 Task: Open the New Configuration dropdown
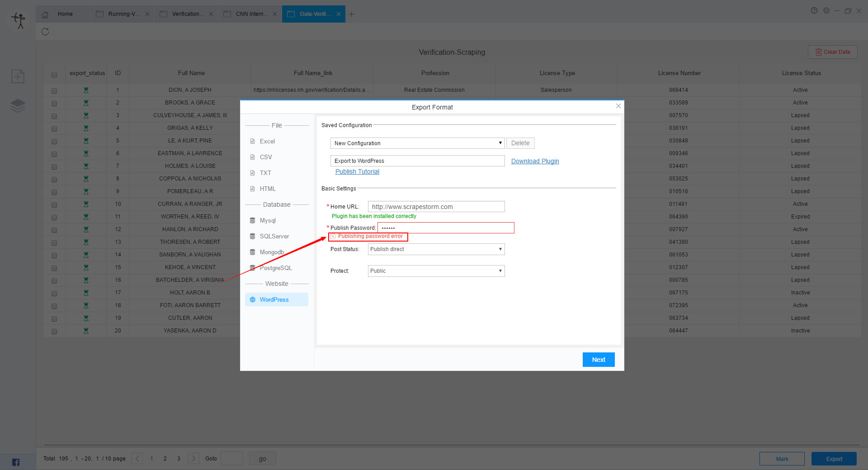coord(417,143)
